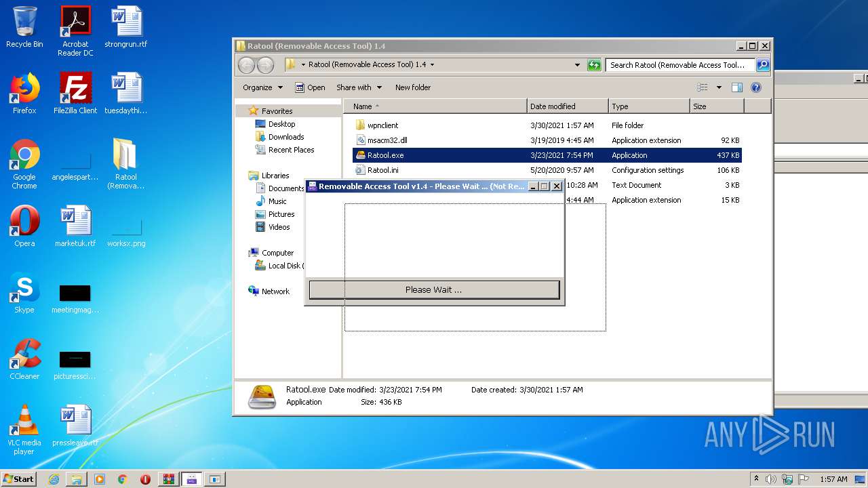
Task: Select Favorites in navigation pane
Action: (x=277, y=111)
